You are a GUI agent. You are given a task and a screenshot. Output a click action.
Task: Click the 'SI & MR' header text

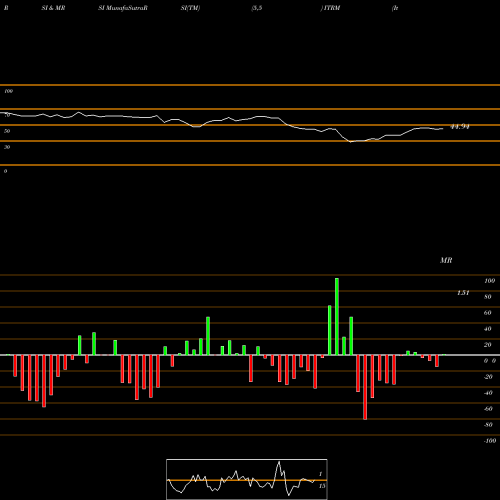[53, 8]
